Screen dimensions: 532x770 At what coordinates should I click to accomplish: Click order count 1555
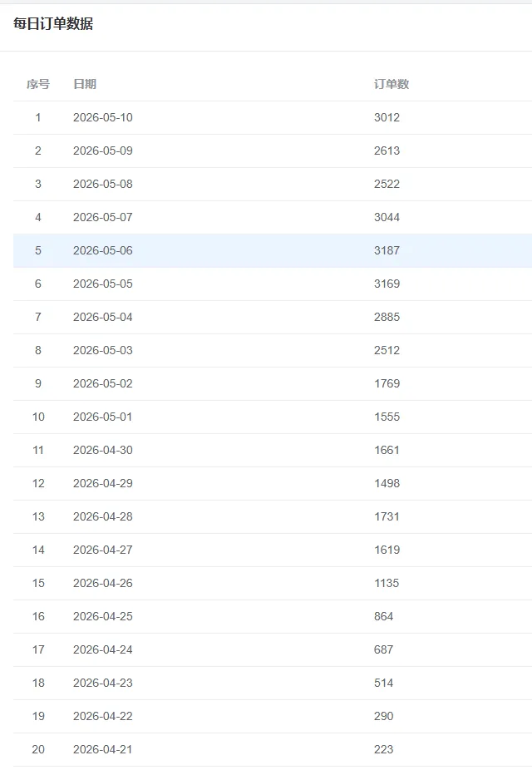click(387, 417)
